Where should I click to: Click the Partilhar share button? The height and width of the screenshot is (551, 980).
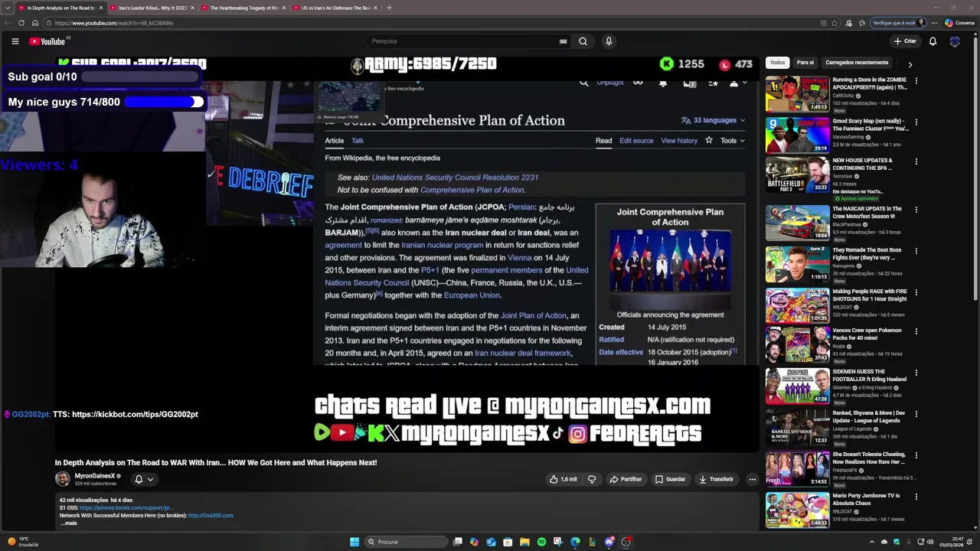tap(626, 479)
